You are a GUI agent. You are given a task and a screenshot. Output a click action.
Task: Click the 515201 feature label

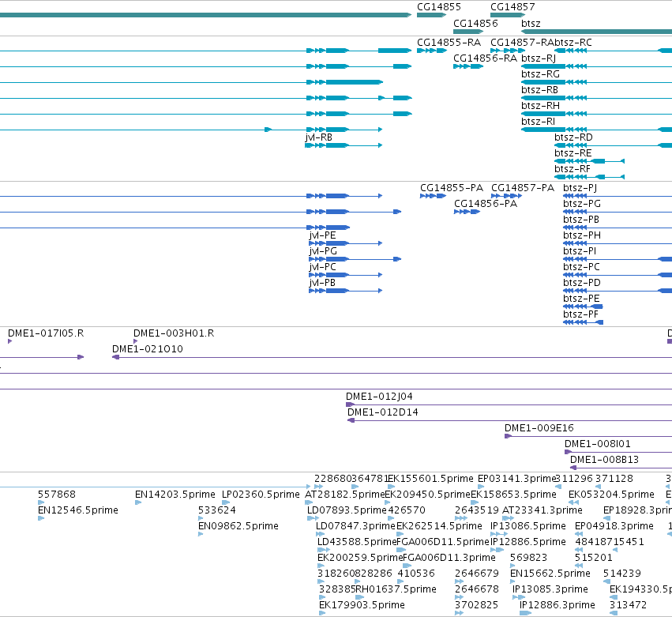coord(594,558)
